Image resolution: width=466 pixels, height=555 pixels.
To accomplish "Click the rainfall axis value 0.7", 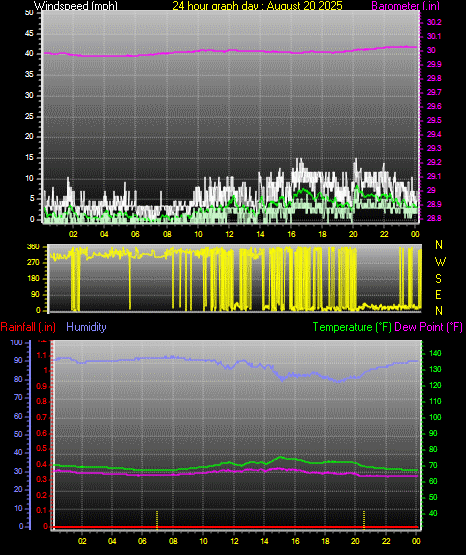I will pos(42,418).
